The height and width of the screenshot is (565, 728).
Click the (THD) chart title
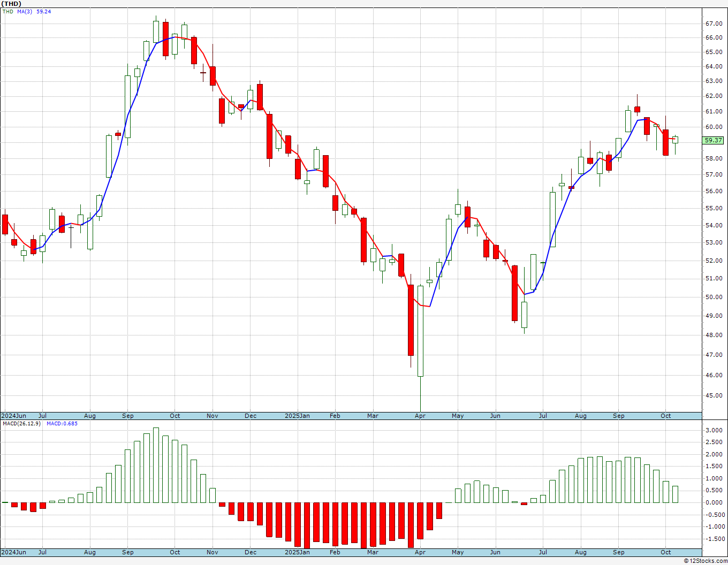pyautogui.click(x=11, y=4)
